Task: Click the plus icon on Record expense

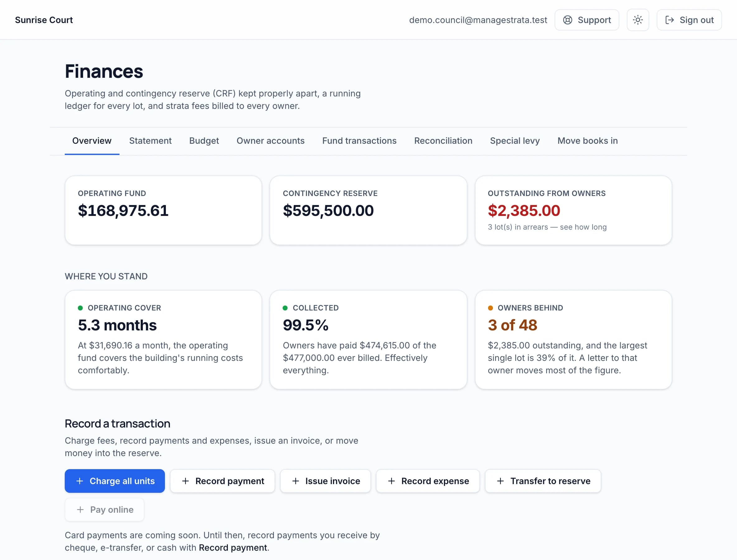Action: coord(392,481)
